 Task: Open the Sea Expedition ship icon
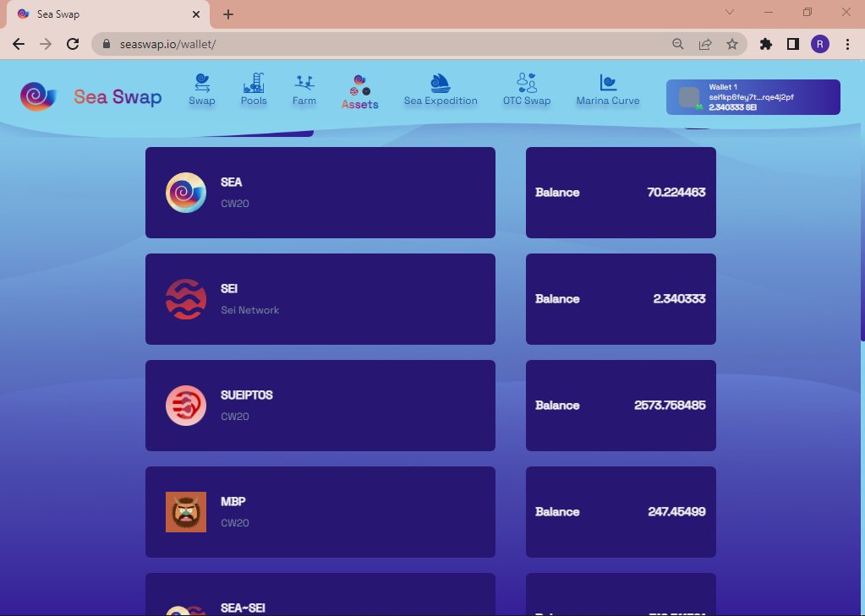(441, 83)
